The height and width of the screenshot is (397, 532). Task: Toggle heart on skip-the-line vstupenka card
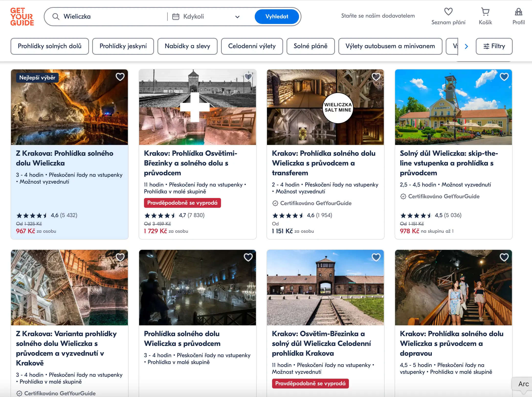[x=504, y=77]
